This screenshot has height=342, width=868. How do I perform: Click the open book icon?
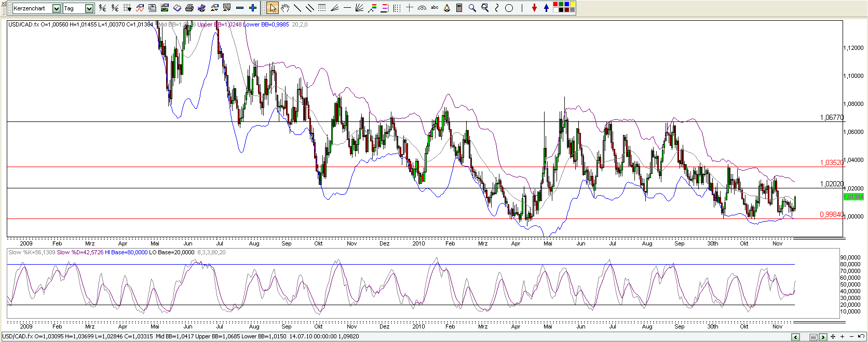click(x=177, y=8)
